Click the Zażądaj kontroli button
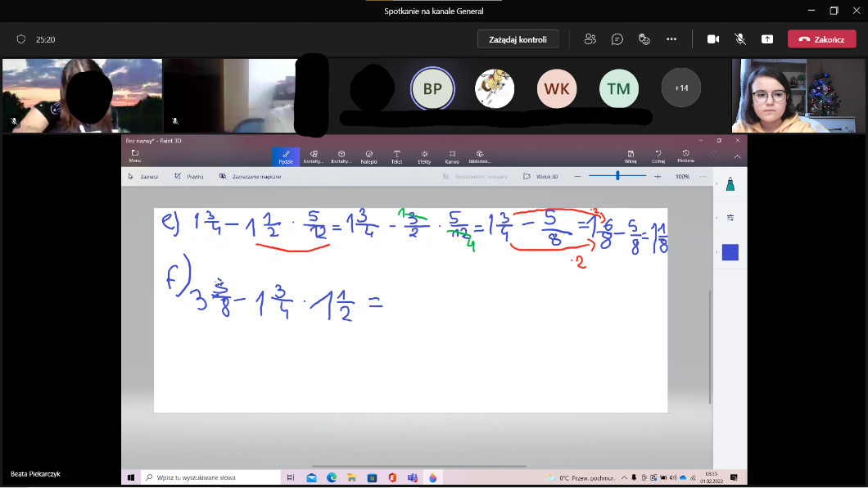This screenshot has width=868, height=488. click(518, 39)
